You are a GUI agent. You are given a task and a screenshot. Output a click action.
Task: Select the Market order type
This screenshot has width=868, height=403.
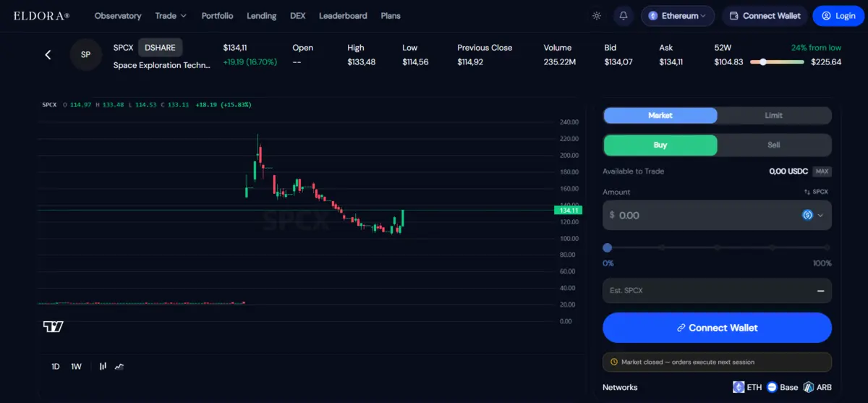click(660, 115)
